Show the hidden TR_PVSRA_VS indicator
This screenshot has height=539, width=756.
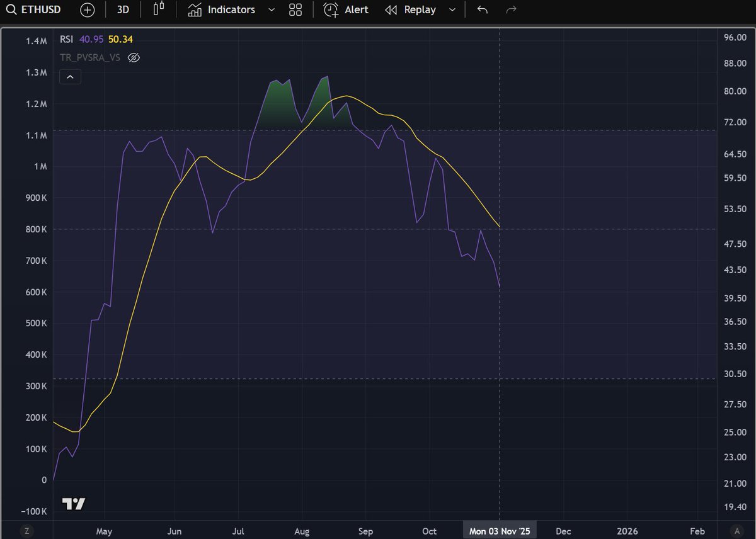click(134, 58)
